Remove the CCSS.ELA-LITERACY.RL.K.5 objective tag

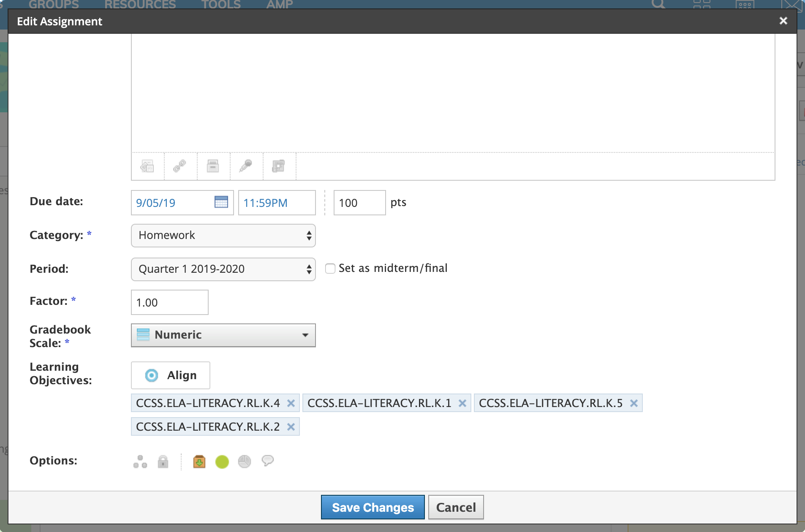634,403
